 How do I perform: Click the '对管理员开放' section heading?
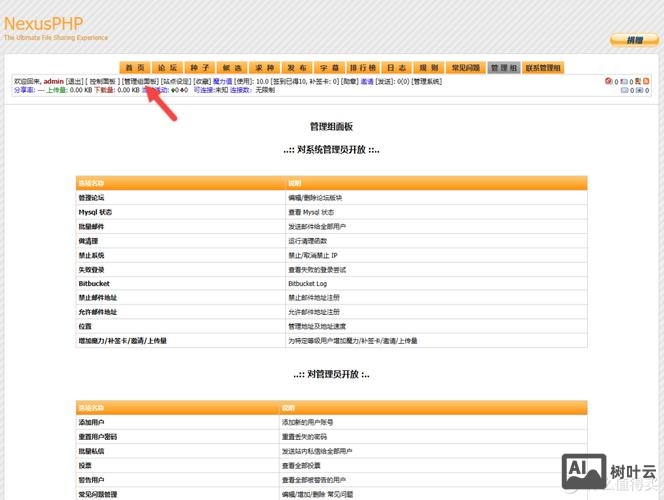331,374
